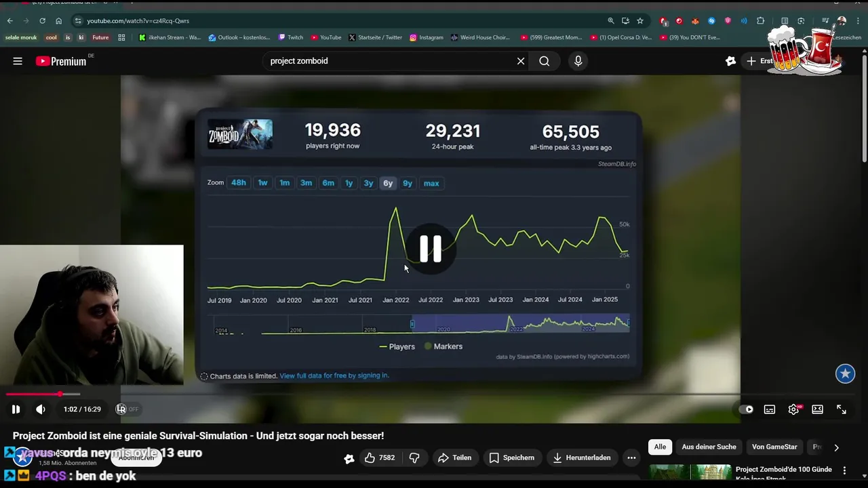The image size is (868, 488).
Task: Save video with the Speichern button
Action: pyautogui.click(x=512, y=457)
